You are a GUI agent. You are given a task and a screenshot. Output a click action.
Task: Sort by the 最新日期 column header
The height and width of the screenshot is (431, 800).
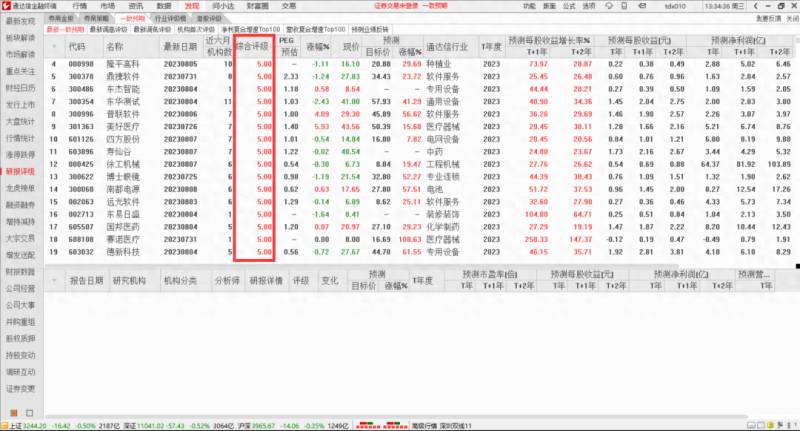(x=180, y=46)
